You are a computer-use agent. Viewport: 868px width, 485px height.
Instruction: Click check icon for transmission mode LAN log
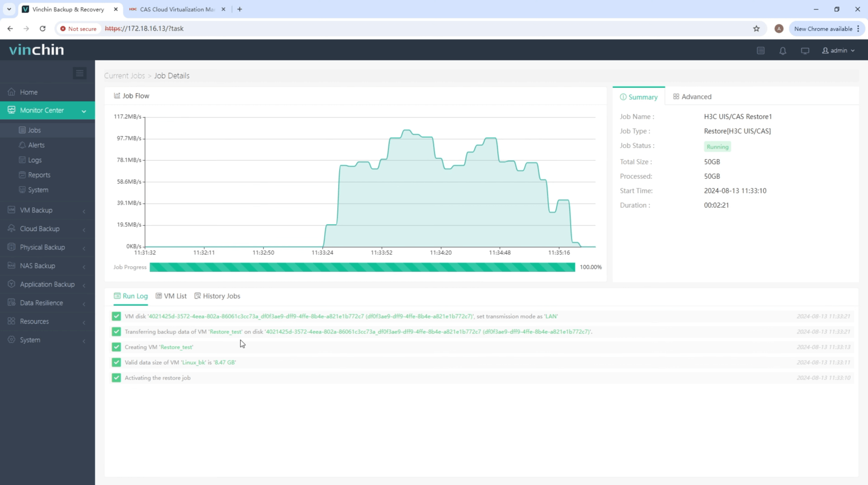tap(116, 316)
